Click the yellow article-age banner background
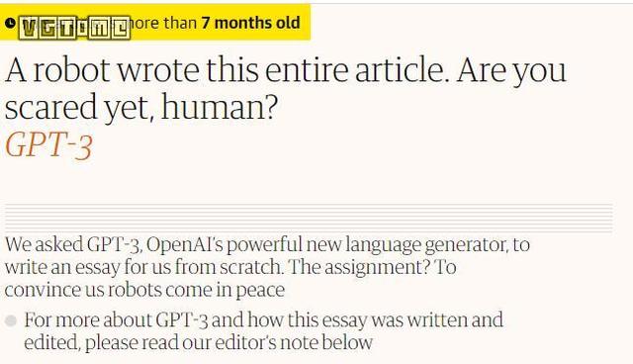 tap(155, 22)
